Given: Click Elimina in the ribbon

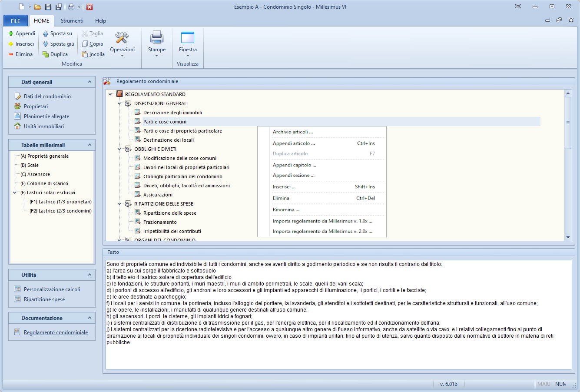Looking at the screenshot, I should pyautogui.click(x=20, y=54).
